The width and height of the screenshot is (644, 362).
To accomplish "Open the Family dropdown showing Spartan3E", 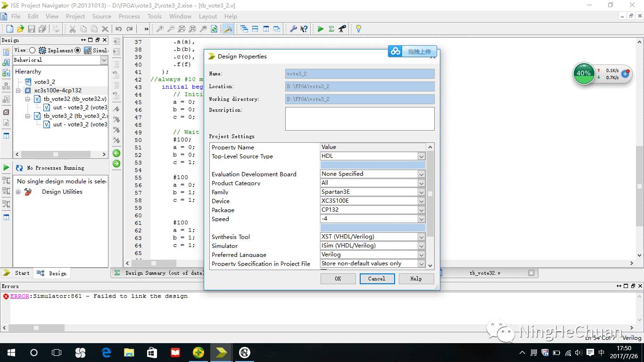I will pyautogui.click(x=421, y=192).
